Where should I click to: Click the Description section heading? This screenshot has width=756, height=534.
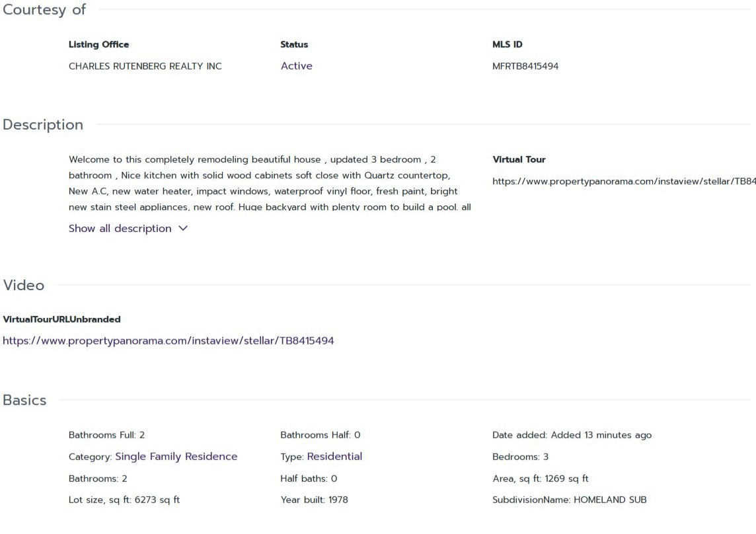43,125
